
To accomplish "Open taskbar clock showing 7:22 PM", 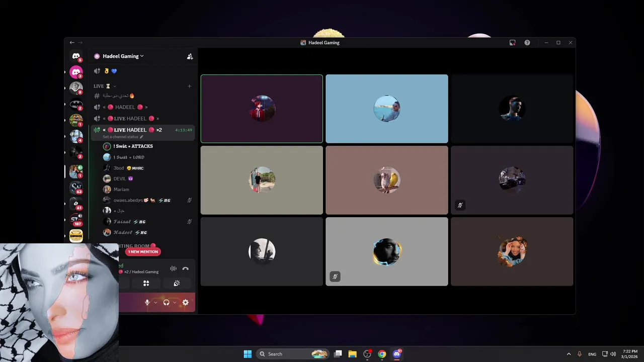I will tap(630, 354).
